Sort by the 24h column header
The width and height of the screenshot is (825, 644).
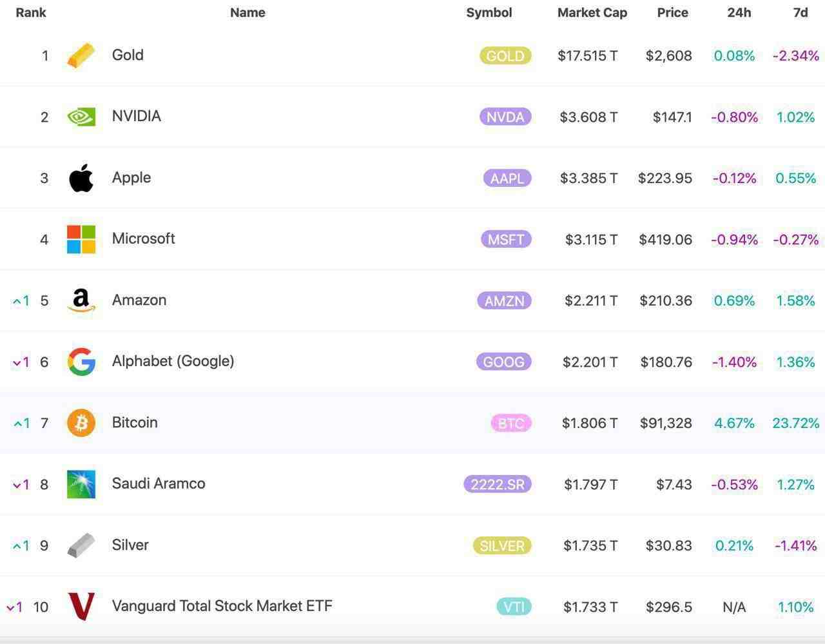[x=739, y=12]
